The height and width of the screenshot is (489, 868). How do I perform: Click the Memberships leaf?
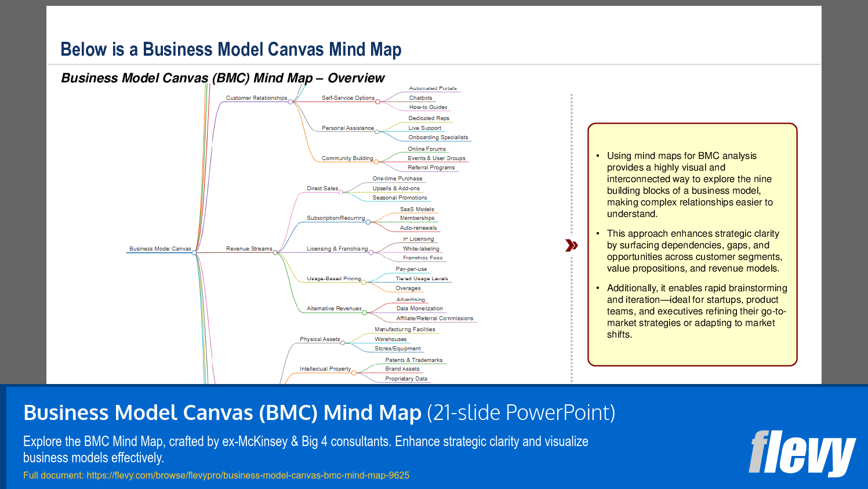[x=417, y=218]
